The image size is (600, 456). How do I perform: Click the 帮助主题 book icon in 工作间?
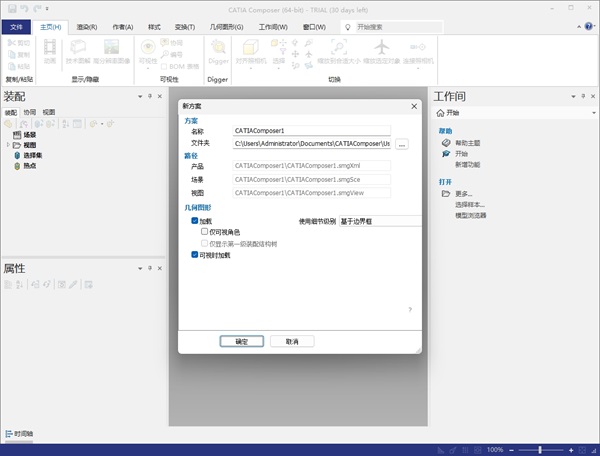446,143
